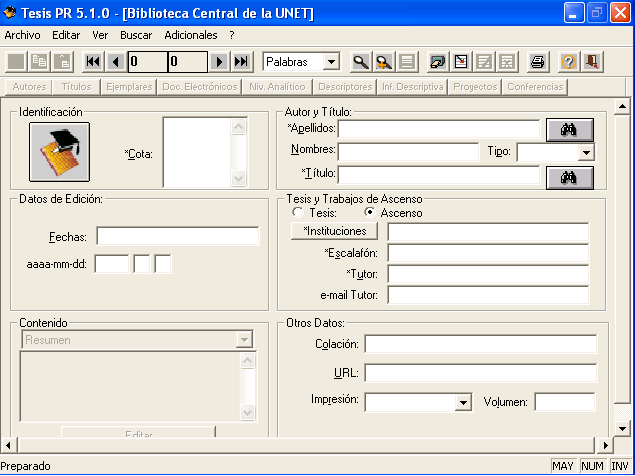The height and width of the screenshot is (476, 635).
Task: Click the blank square toolbar button
Action: [x=17, y=62]
